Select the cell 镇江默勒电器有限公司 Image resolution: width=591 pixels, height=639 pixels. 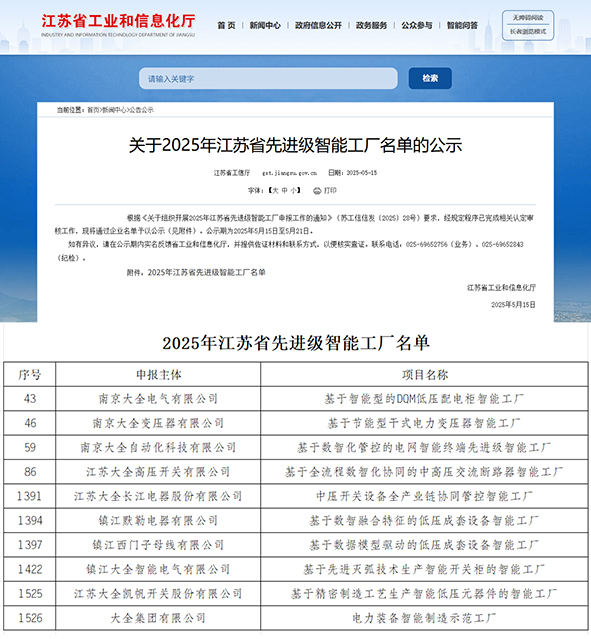point(159,520)
